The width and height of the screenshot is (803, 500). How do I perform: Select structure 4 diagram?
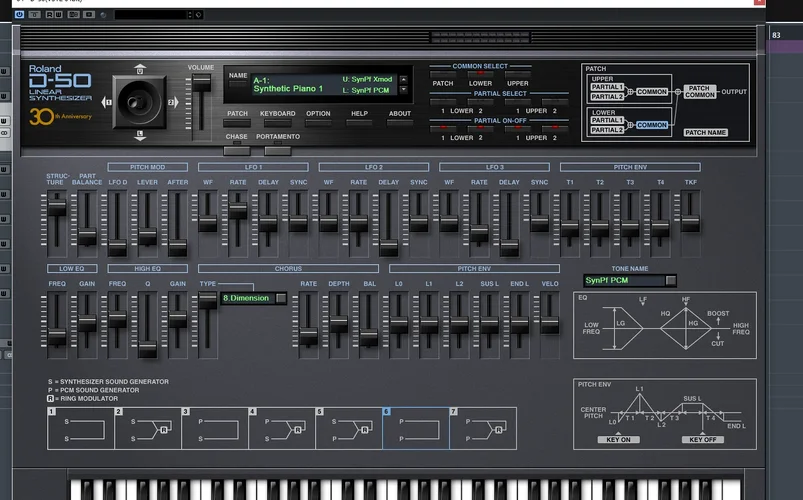click(282, 428)
